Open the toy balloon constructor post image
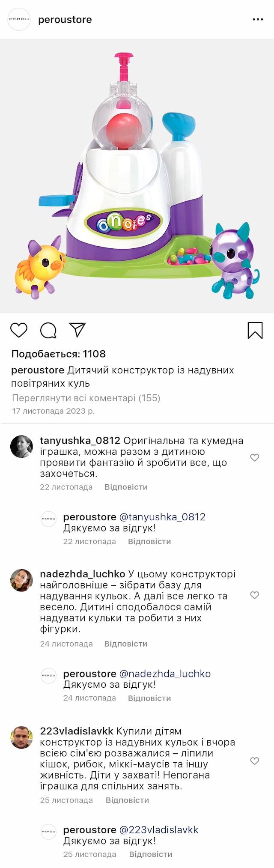The width and height of the screenshot is (274, 868). pyautogui.click(x=137, y=176)
